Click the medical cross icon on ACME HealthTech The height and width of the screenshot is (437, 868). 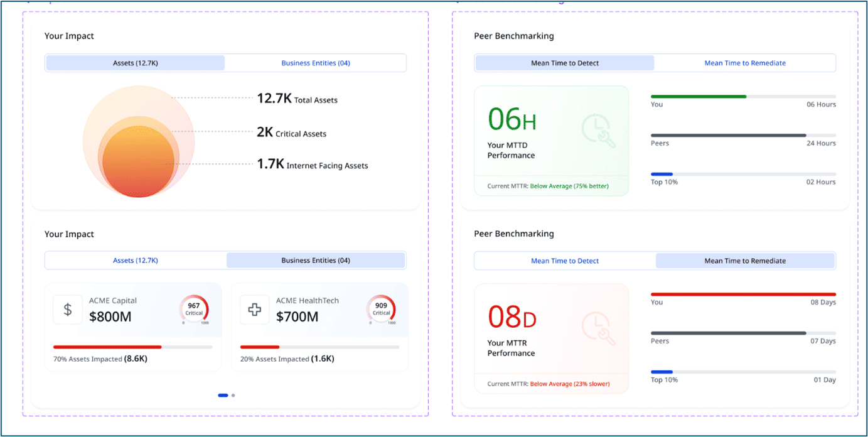(x=255, y=310)
